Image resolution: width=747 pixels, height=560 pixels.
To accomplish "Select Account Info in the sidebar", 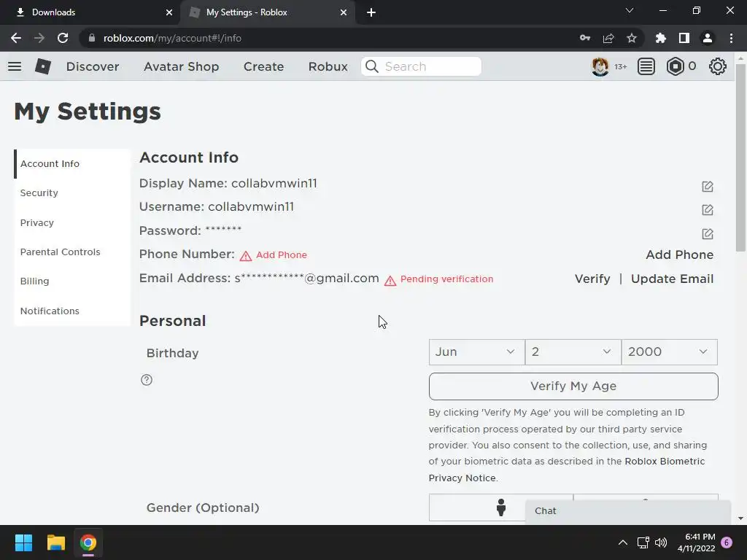I will click(72, 164).
